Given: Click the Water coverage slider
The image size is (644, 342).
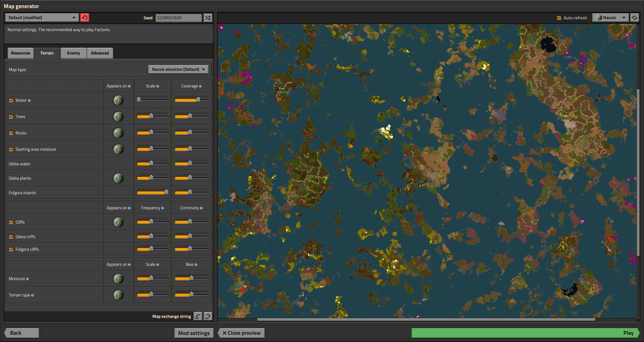Looking at the screenshot, I should pyautogui.click(x=191, y=99).
